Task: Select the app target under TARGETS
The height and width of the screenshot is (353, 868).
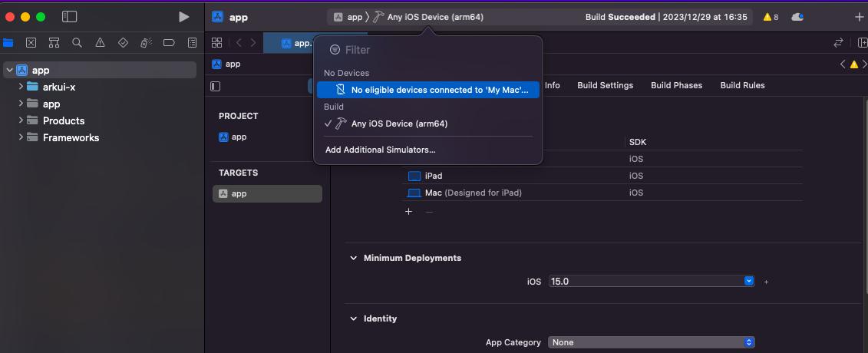Action: click(267, 193)
